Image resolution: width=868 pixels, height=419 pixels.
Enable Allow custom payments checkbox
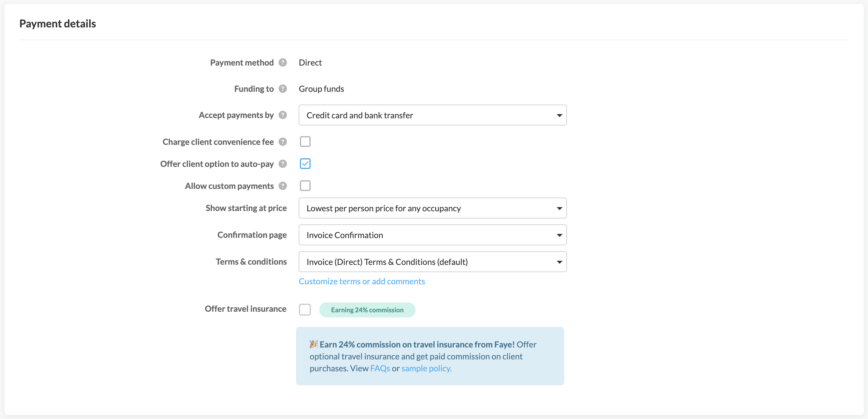pyautogui.click(x=305, y=186)
